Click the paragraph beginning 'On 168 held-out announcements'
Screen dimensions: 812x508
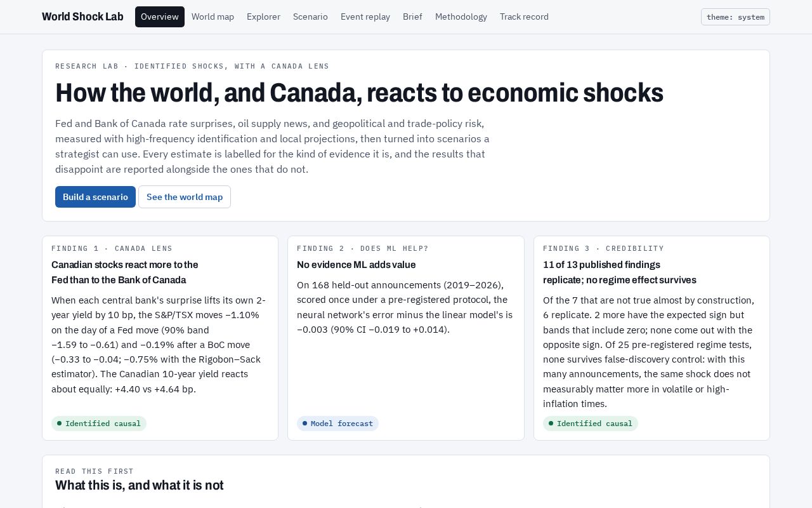pyautogui.click(x=405, y=307)
